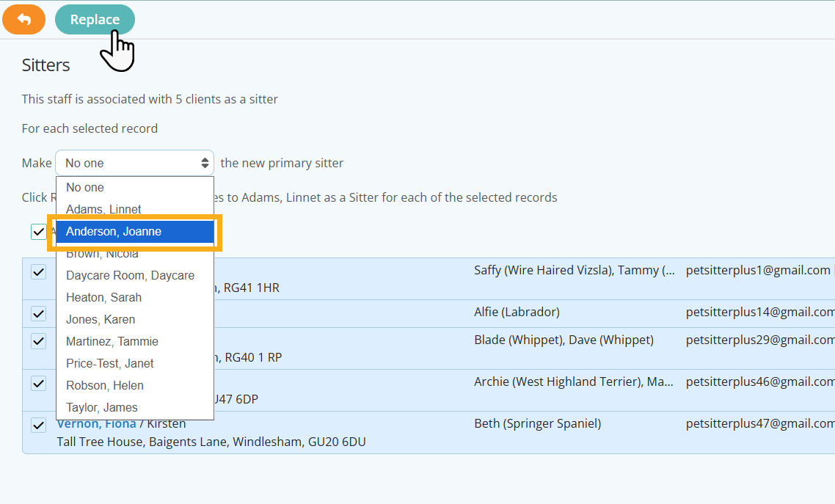Viewport: 835px width, 504px height.
Task: Select Daycare Room, Daycare in the dropdown
Action: pyautogui.click(x=130, y=275)
